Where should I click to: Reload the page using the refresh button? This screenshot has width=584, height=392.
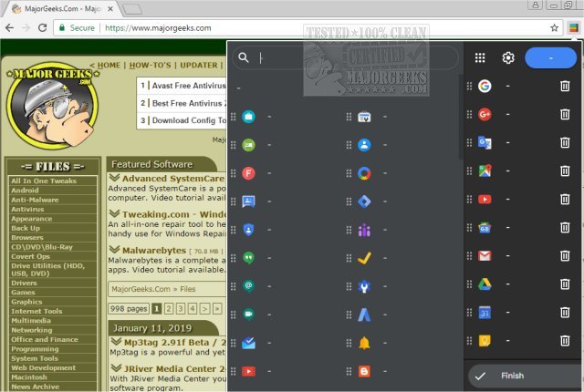pyautogui.click(x=42, y=28)
